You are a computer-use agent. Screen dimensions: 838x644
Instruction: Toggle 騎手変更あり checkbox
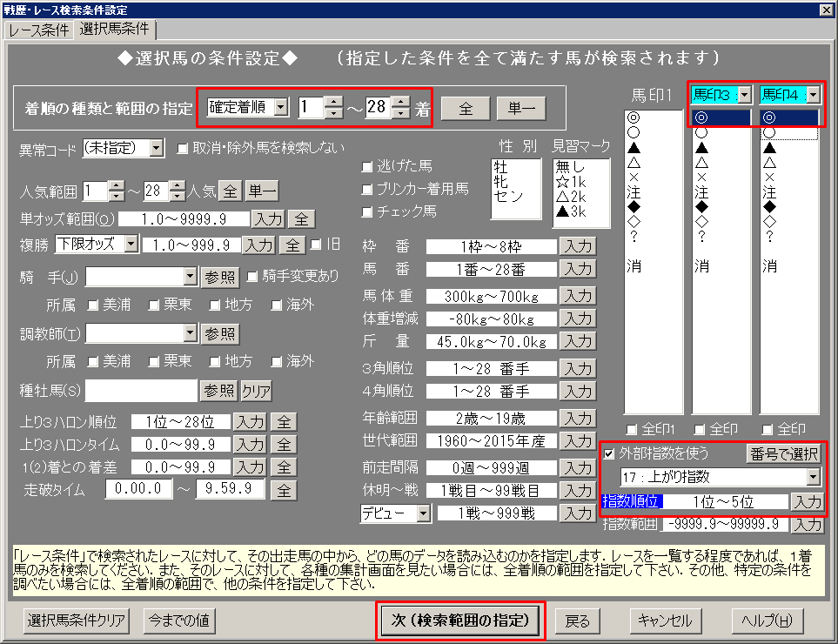252,276
